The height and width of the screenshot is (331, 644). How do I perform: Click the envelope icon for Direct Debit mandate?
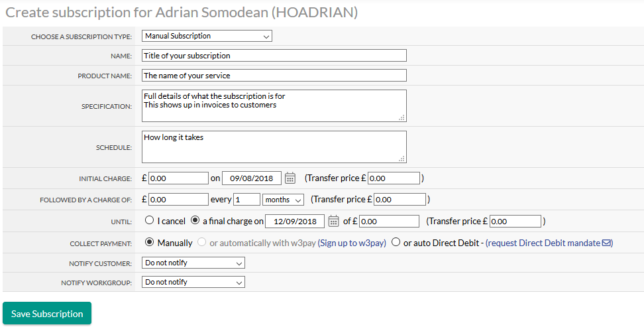(606, 243)
